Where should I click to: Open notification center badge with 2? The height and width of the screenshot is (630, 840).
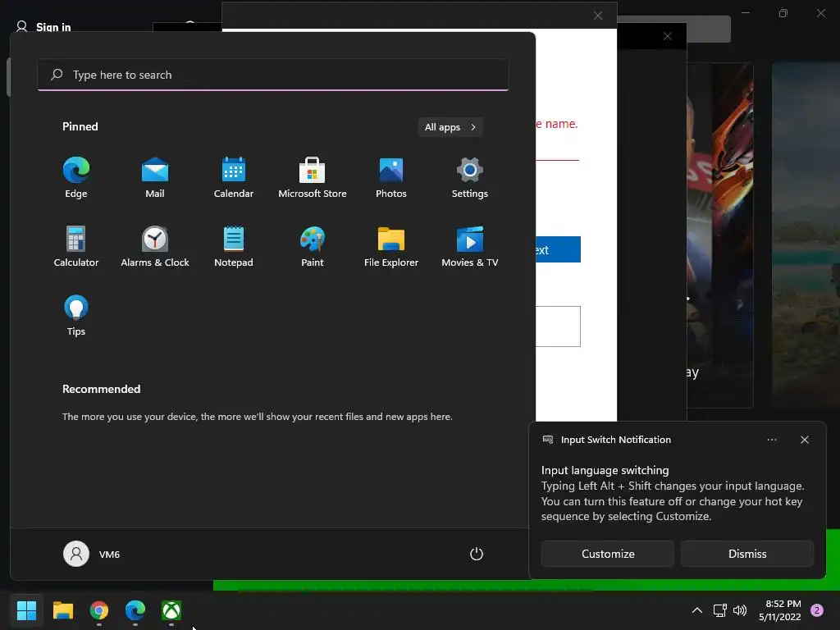817,610
